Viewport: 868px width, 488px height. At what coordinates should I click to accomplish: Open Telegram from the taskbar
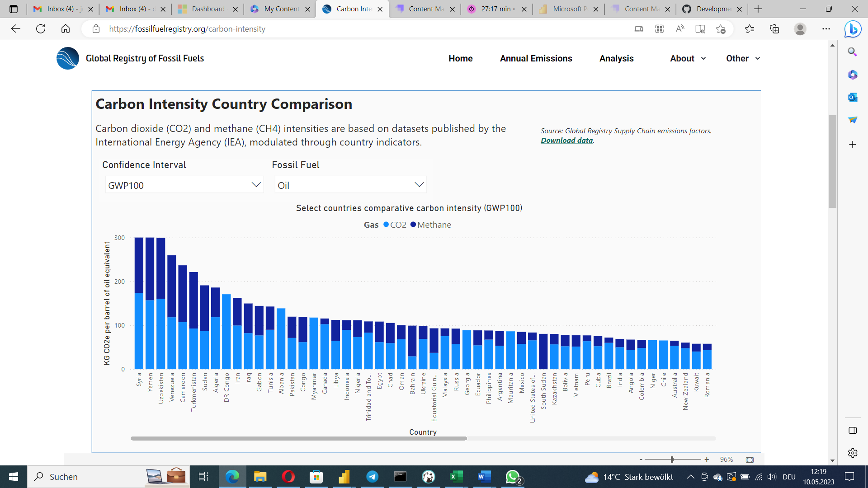click(x=373, y=477)
